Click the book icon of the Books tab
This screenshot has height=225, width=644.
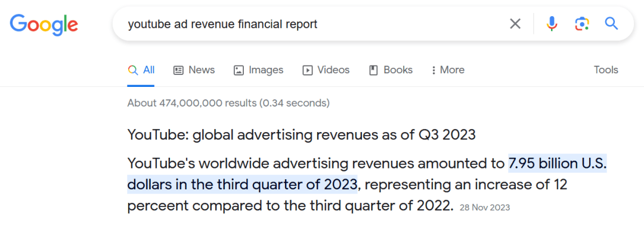point(373,70)
